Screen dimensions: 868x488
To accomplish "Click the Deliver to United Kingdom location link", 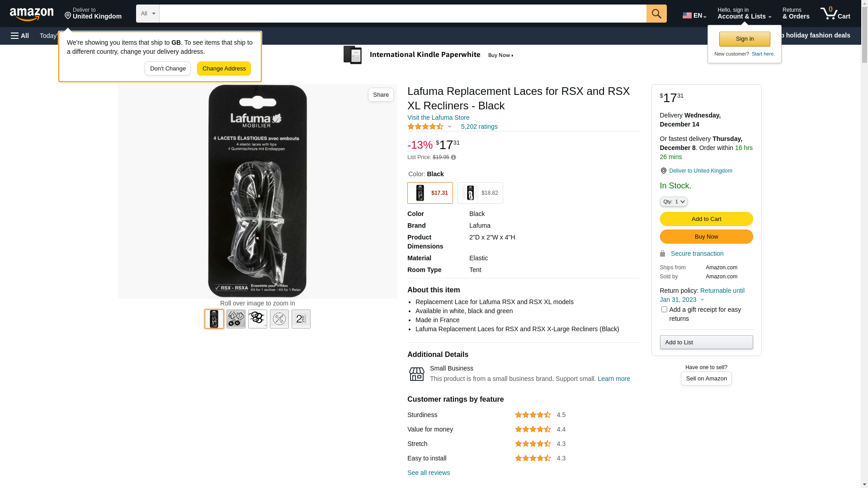I will [700, 171].
